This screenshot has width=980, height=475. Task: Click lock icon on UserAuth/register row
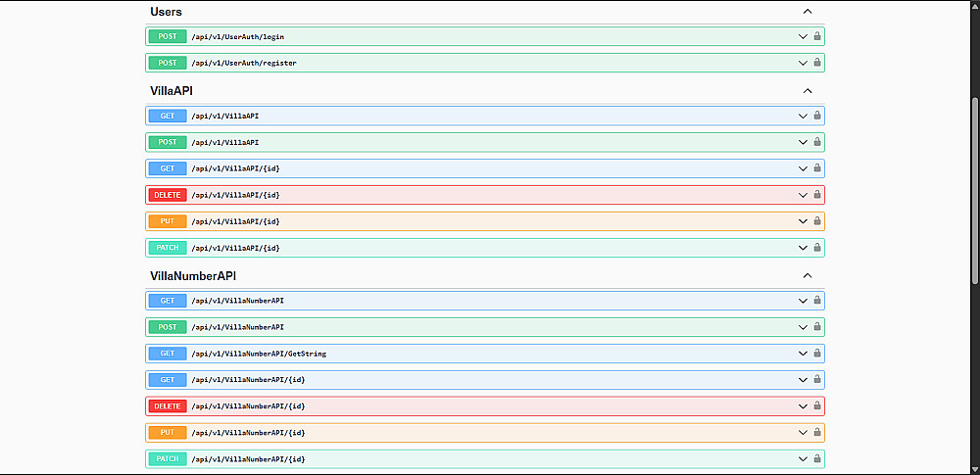pos(817,63)
